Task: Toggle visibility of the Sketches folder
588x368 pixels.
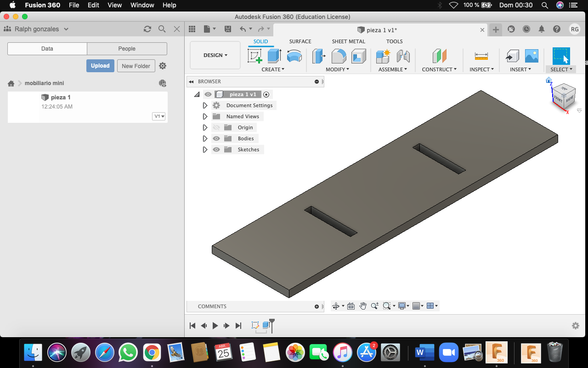Action: pos(216,149)
